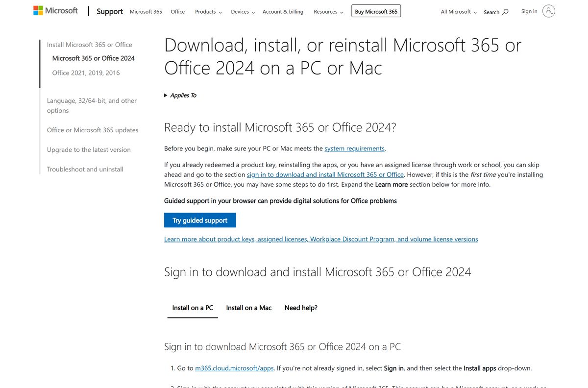588x388 pixels.
Task: Open Language, 32/64-bit, and other options
Action: (92, 105)
